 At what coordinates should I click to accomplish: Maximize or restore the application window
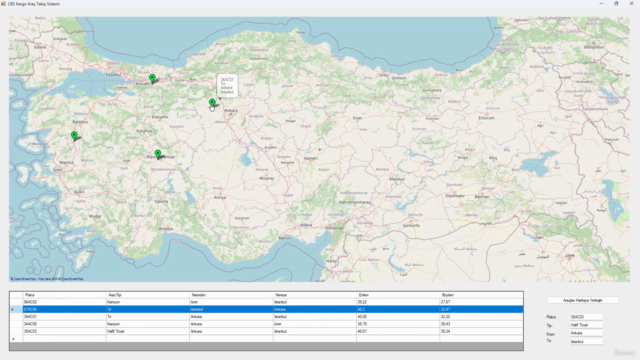tap(616, 3)
